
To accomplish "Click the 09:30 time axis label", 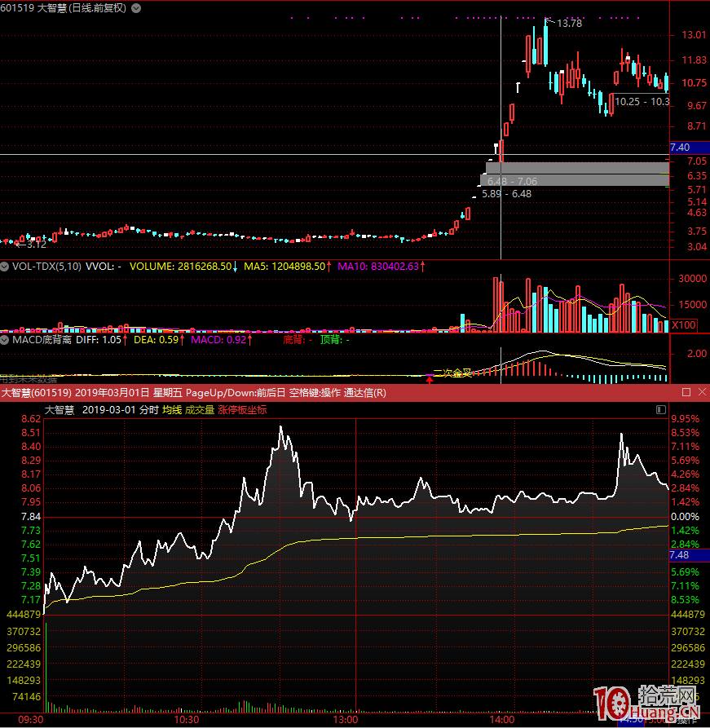I will point(31,720).
